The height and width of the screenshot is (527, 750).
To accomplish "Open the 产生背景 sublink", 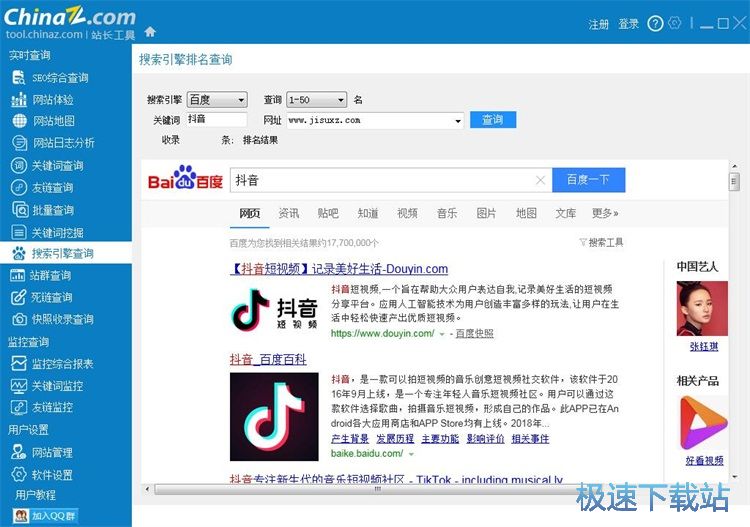I will click(x=350, y=439).
